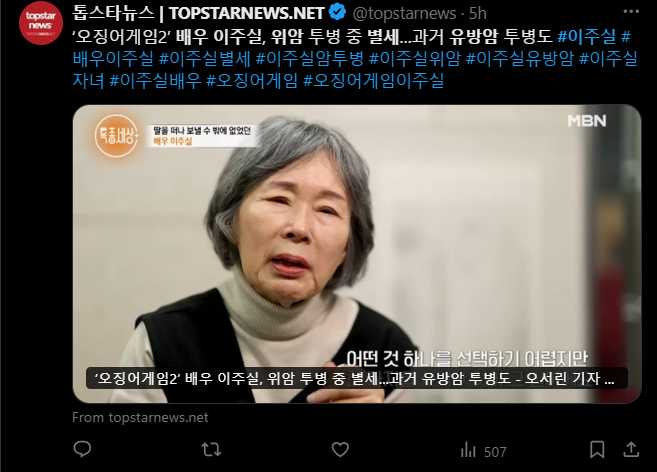
Task: Select the hashtag #이주실암투병
Action: [309, 58]
